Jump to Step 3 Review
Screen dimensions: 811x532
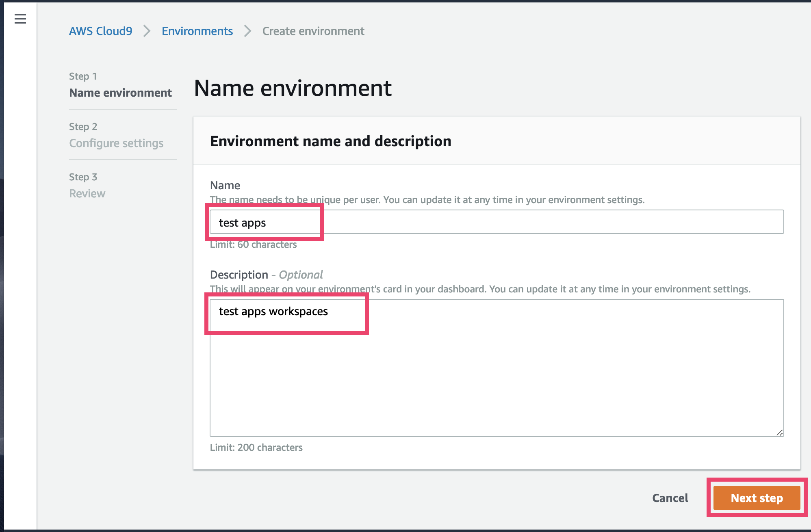click(x=87, y=193)
